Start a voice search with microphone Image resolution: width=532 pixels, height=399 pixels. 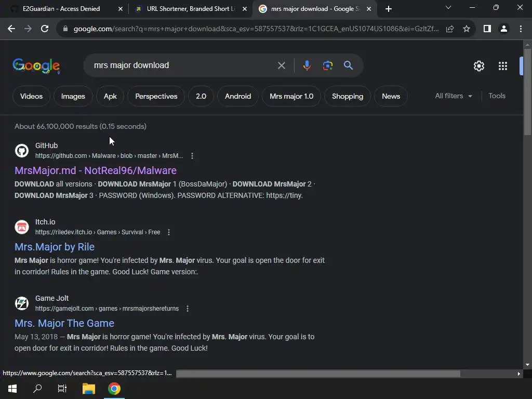pos(307,65)
